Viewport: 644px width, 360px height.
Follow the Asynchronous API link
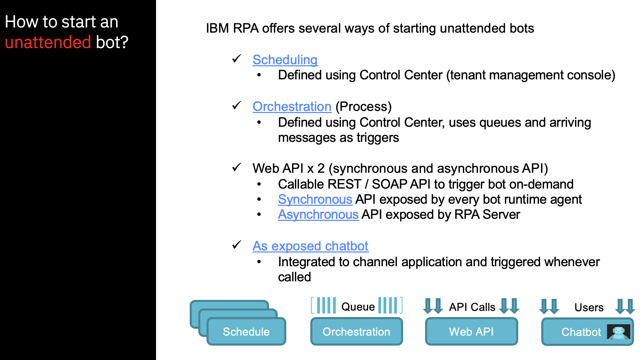pos(318,214)
